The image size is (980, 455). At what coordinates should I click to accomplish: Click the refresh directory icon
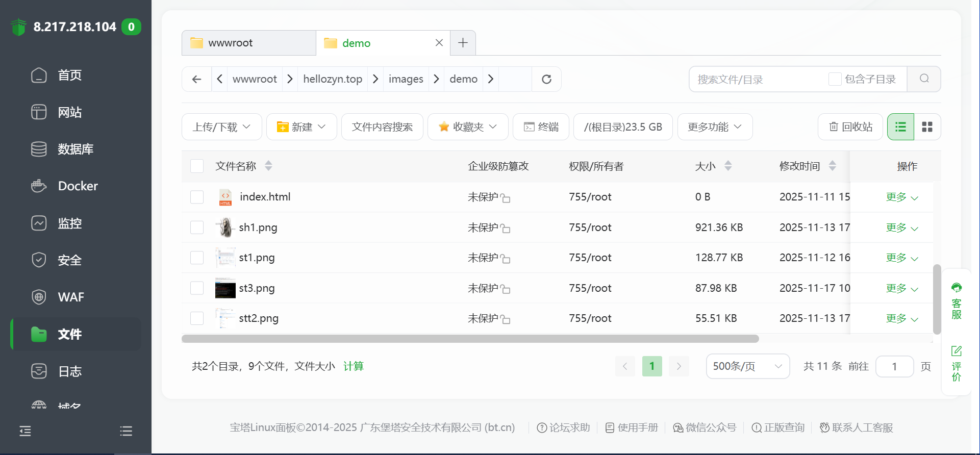point(546,79)
